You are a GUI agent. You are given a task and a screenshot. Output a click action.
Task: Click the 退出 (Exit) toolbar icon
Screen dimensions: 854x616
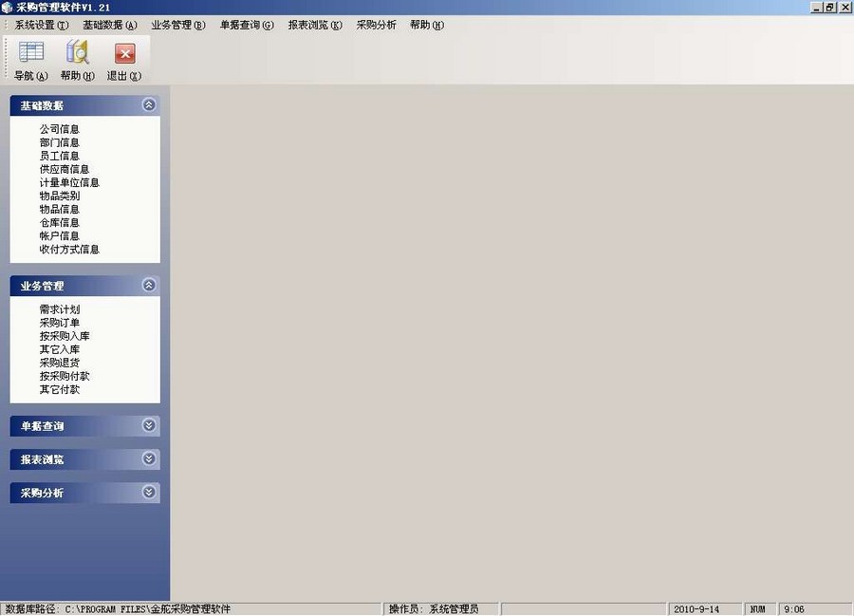click(x=123, y=60)
